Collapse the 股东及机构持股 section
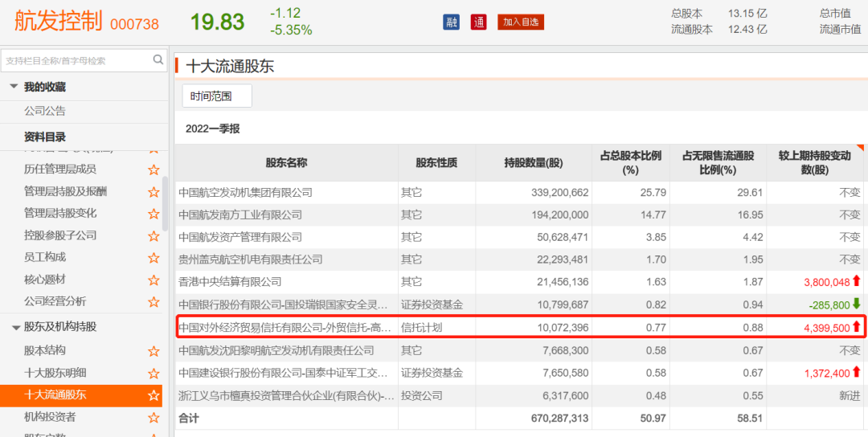This screenshot has width=868, height=437. (15, 327)
